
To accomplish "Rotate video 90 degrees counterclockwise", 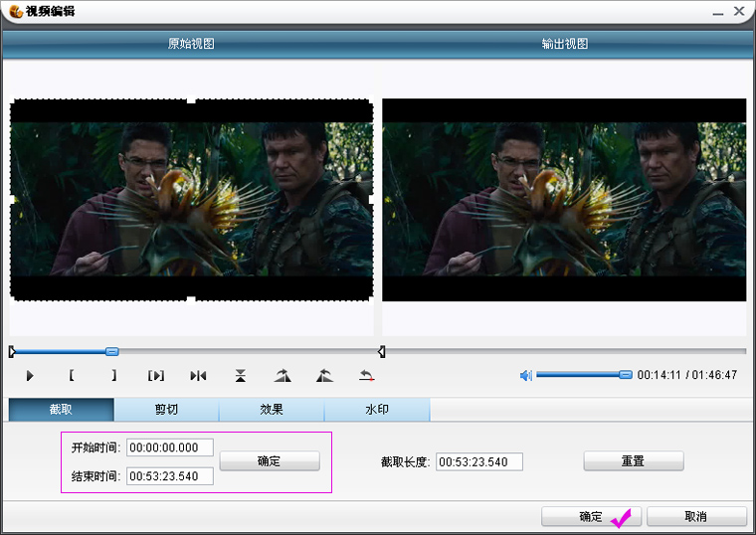I will point(324,376).
